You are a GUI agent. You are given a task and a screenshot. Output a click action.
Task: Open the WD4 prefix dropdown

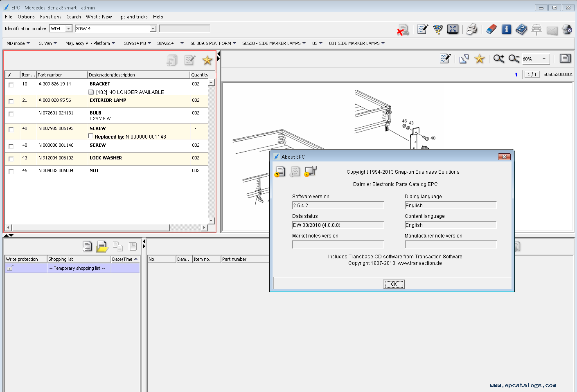coord(68,29)
